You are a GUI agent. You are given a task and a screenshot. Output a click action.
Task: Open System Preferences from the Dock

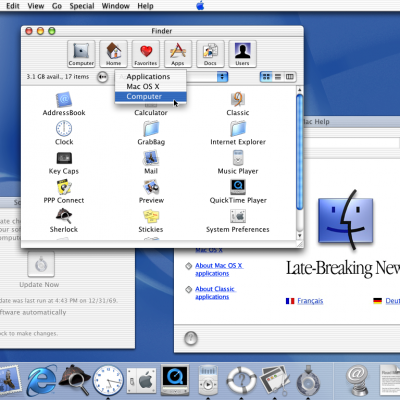coord(141,380)
